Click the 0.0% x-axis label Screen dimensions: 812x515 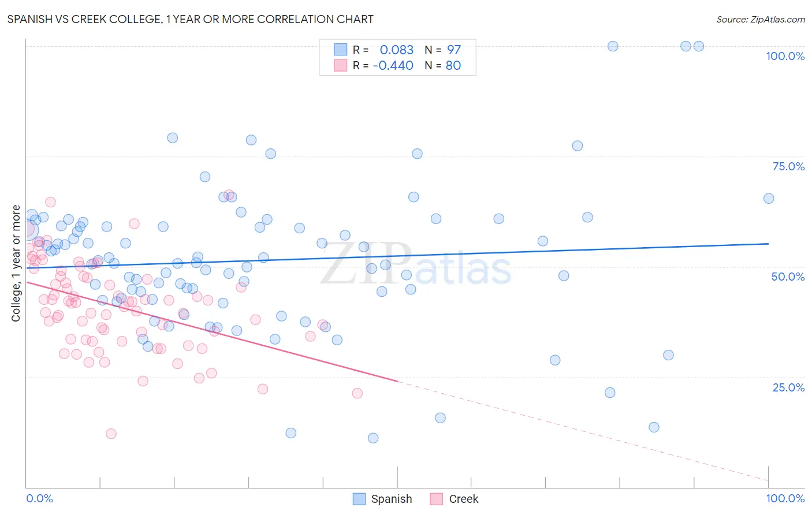[39, 498]
